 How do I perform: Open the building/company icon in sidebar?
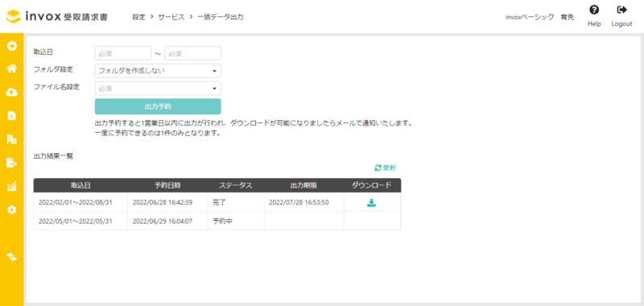click(x=12, y=139)
